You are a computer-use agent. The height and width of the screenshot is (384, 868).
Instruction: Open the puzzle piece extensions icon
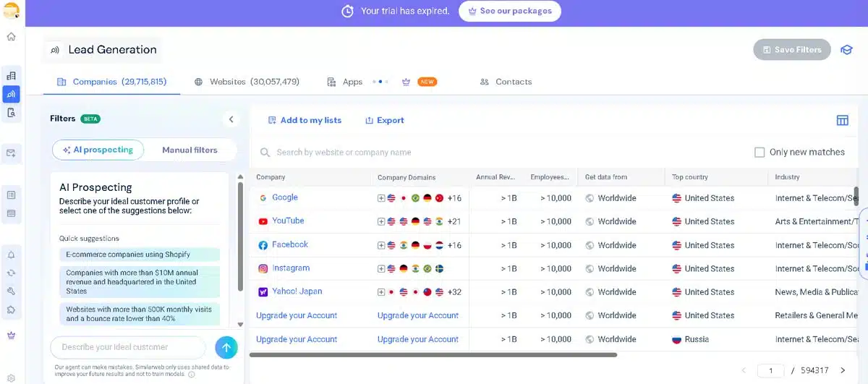[x=11, y=310]
